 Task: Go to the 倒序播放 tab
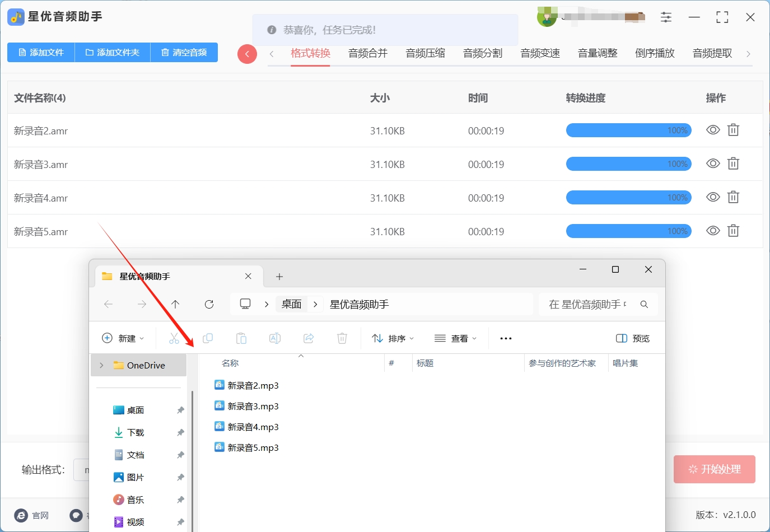click(x=655, y=53)
